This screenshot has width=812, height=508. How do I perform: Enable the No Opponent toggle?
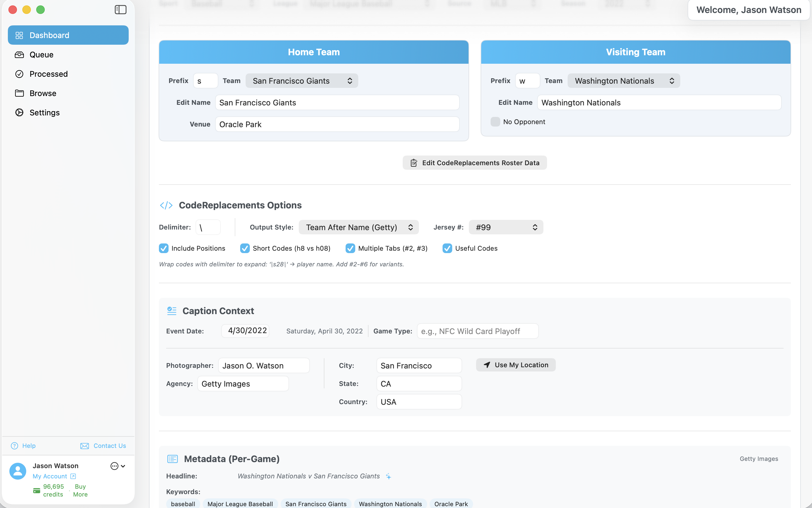(x=495, y=122)
